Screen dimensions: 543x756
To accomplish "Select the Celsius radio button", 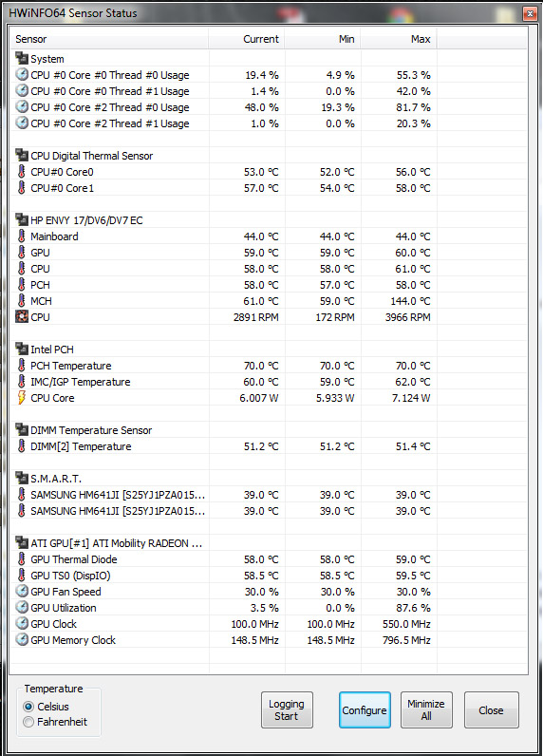I will pyautogui.click(x=28, y=707).
